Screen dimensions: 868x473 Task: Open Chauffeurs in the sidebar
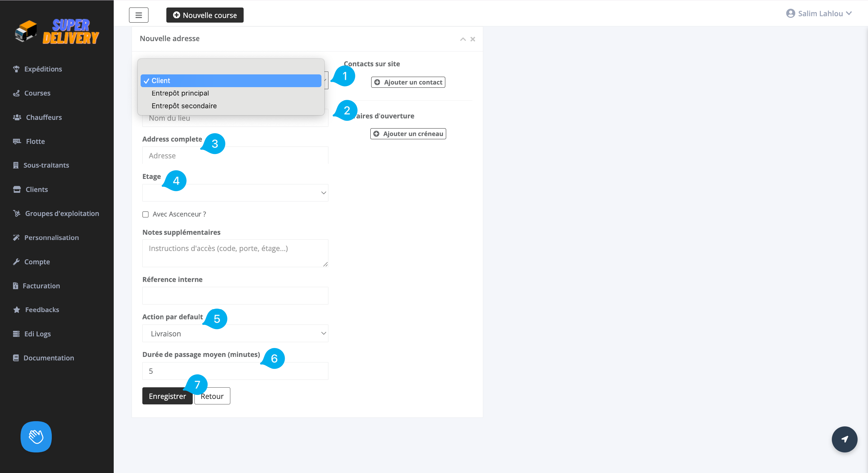pyautogui.click(x=44, y=117)
